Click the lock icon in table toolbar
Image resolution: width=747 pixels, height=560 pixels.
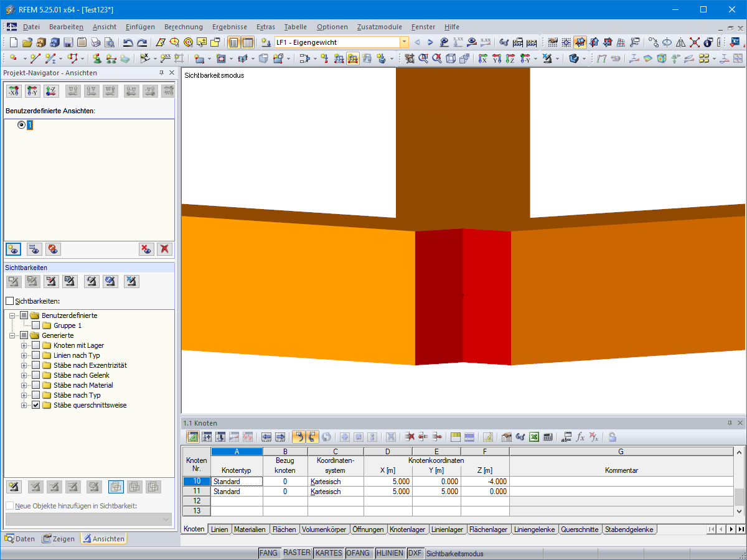tap(613, 437)
